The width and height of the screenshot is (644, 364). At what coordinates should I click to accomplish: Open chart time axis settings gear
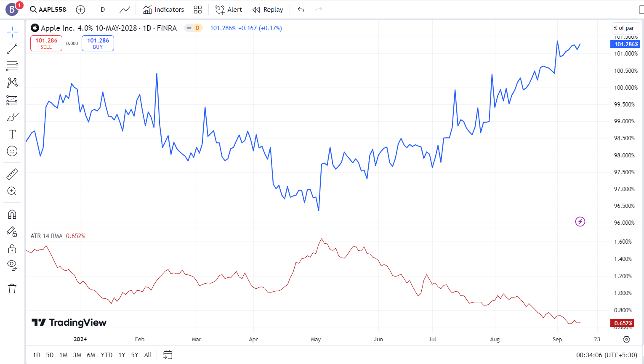(626, 339)
